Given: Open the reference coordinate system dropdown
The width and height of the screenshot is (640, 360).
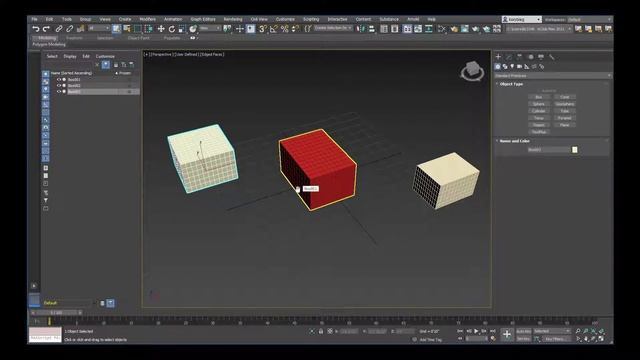Looking at the screenshot, I should (210, 28).
